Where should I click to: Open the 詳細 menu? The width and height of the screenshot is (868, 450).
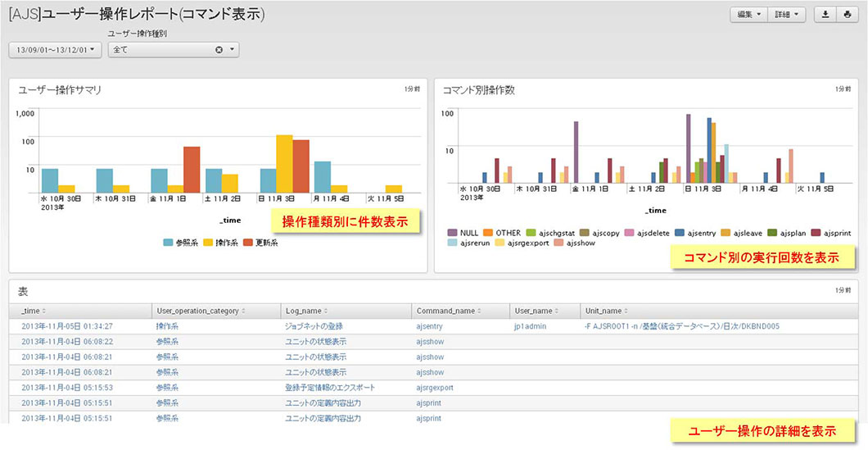787,15
